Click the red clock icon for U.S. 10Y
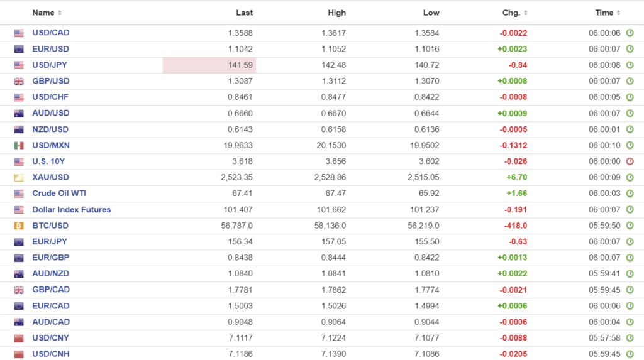Image resolution: width=644 pixels, height=360 pixels. point(630,161)
